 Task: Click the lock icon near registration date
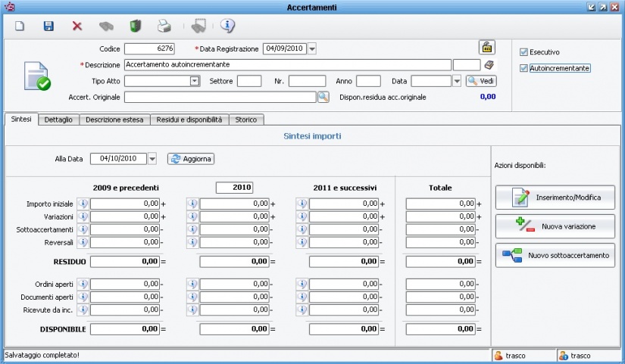pos(486,48)
